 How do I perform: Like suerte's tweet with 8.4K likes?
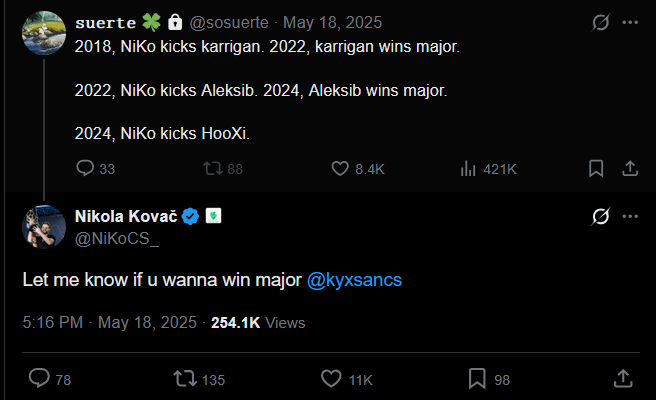[x=340, y=169]
